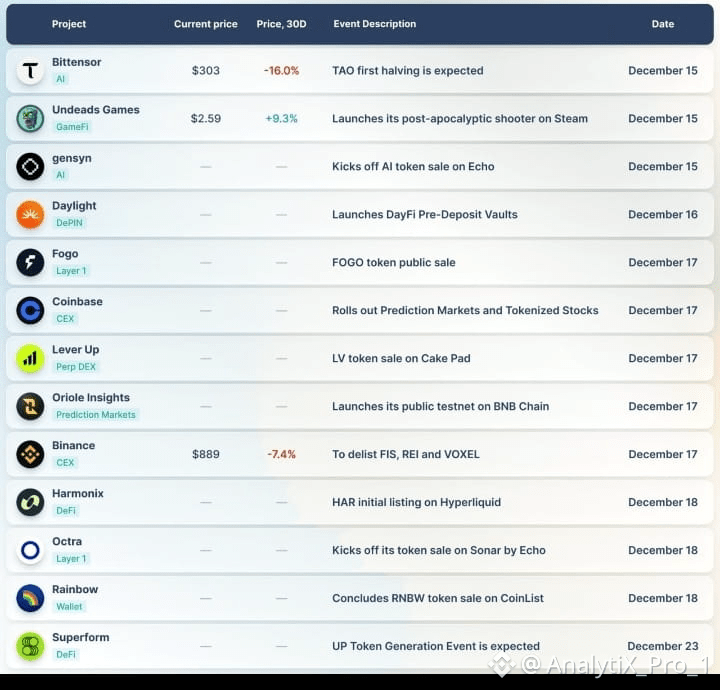The height and width of the screenshot is (690, 720).
Task: Click the DeFi tag under Superform
Action: 66,655
